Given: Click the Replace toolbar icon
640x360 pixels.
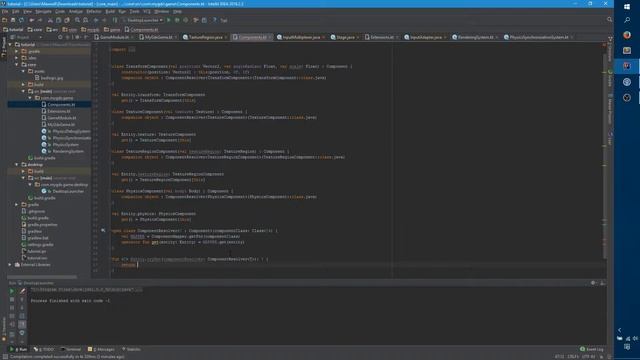Looking at the screenshot, I should point(85,20).
